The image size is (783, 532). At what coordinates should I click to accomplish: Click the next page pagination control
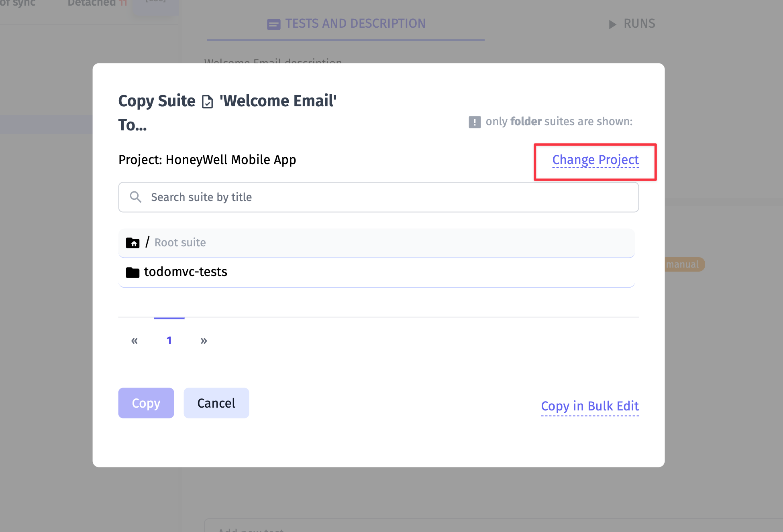[x=203, y=340]
